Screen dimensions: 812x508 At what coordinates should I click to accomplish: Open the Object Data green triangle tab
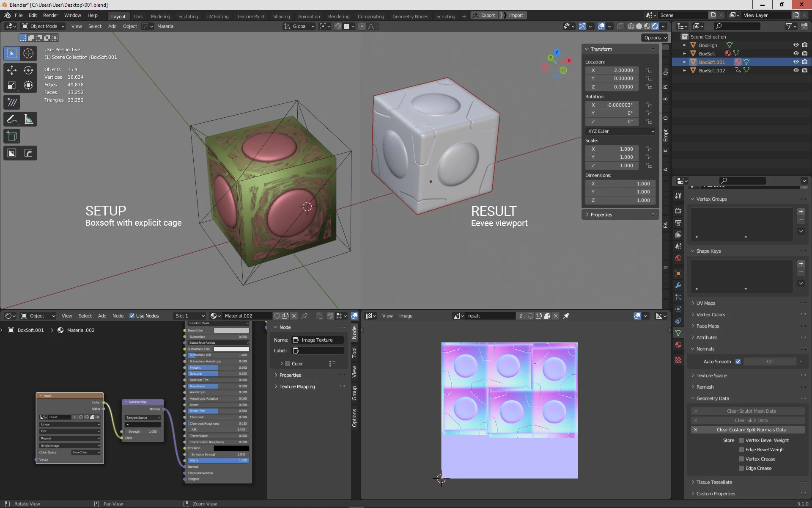678,333
